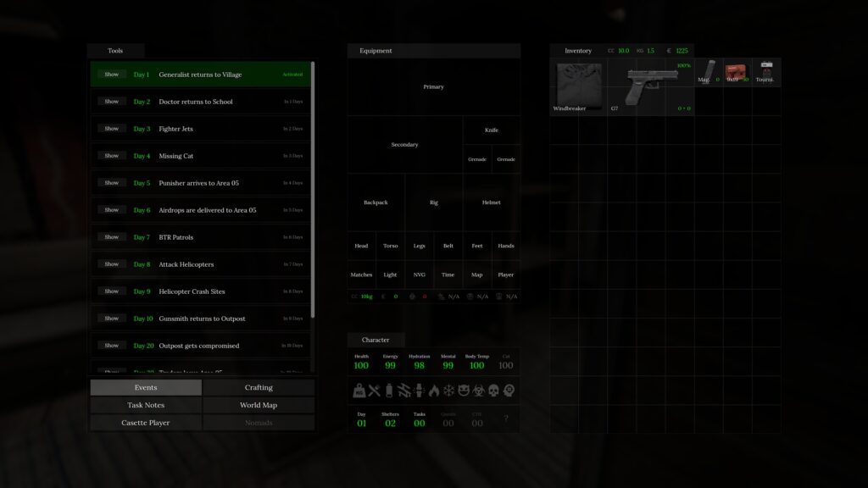Click the head-shock status icon
Screen dimensions: 868x488
coord(509,391)
